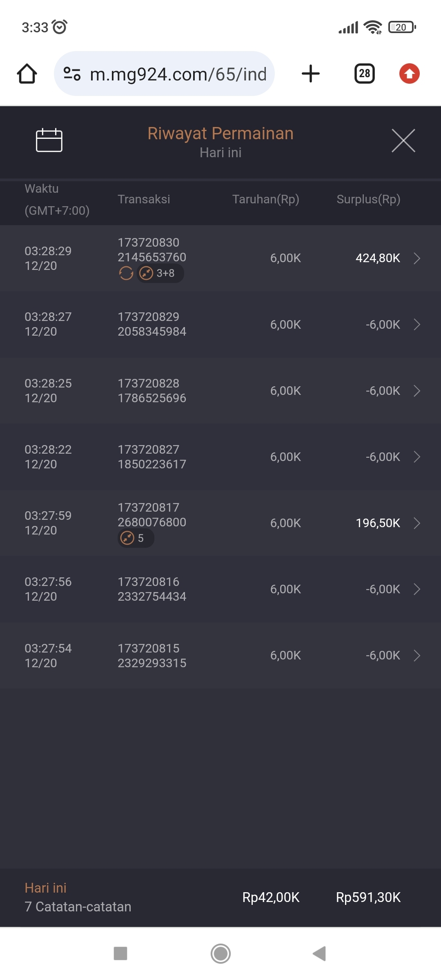Show the 28 open tabs switcher
Screen dimensions: 441x980
[x=364, y=74]
